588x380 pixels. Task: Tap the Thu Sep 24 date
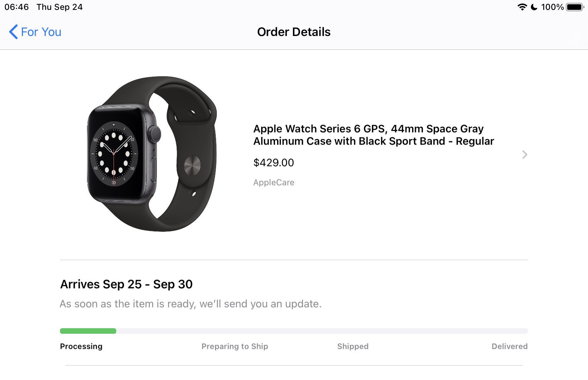(60, 7)
